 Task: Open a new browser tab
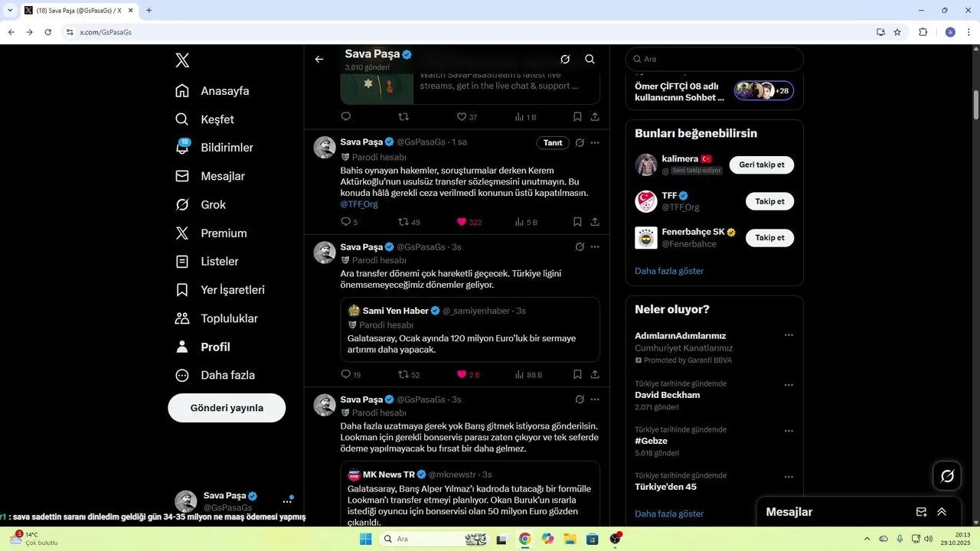149,11
